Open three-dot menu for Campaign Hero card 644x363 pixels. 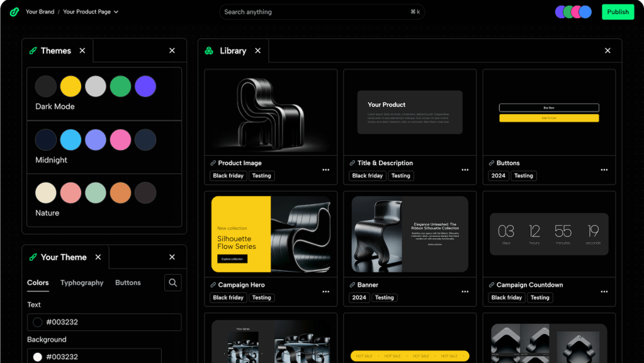325,292
